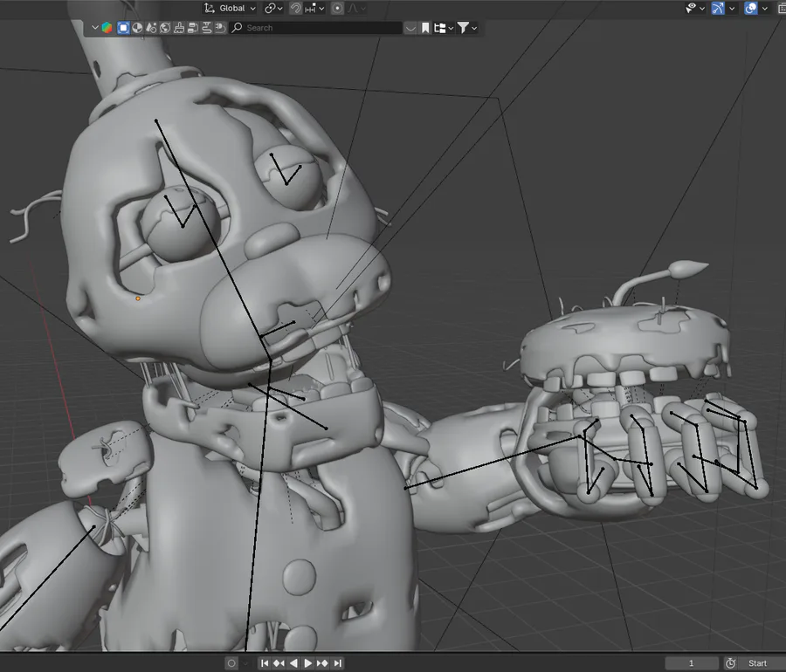
Task: Toggle snapping magnet in the header
Action: point(296,8)
